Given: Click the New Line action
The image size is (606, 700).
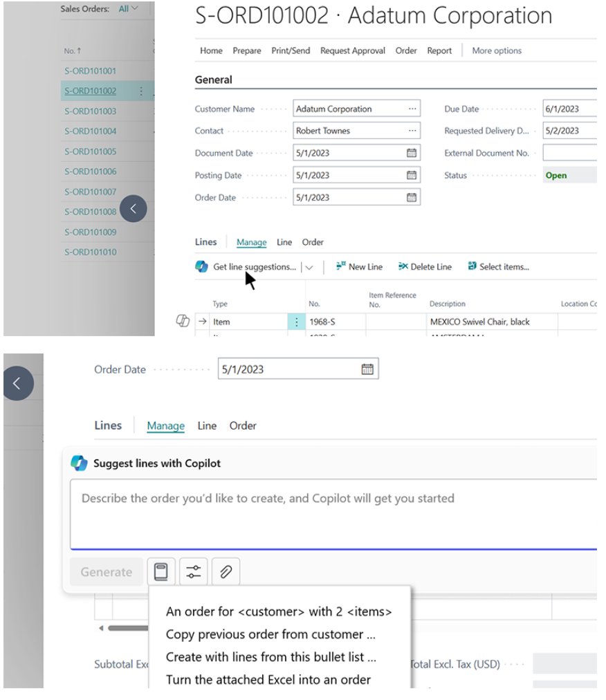Looking at the screenshot, I should pyautogui.click(x=359, y=266).
